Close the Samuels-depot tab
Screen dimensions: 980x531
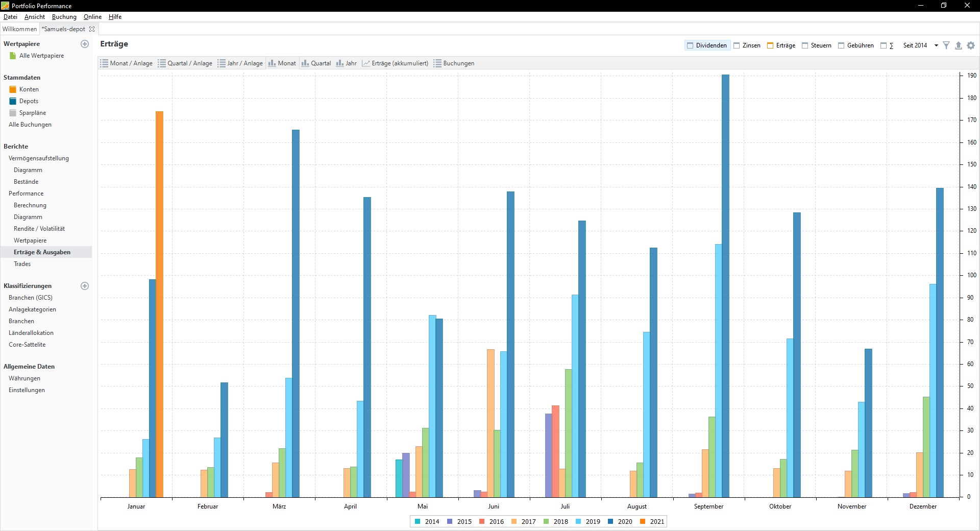[92, 29]
